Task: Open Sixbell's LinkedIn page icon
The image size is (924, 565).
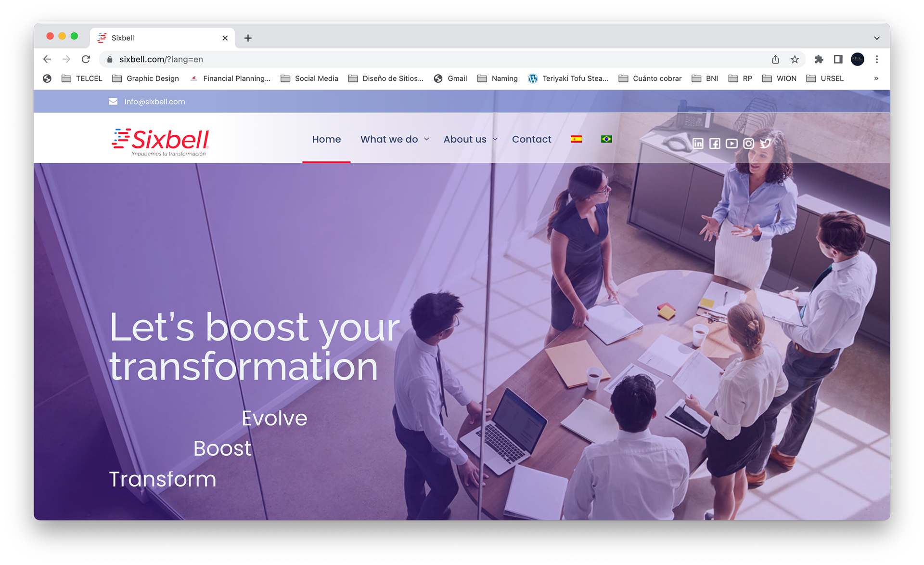Action: pyautogui.click(x=698, y=144)
